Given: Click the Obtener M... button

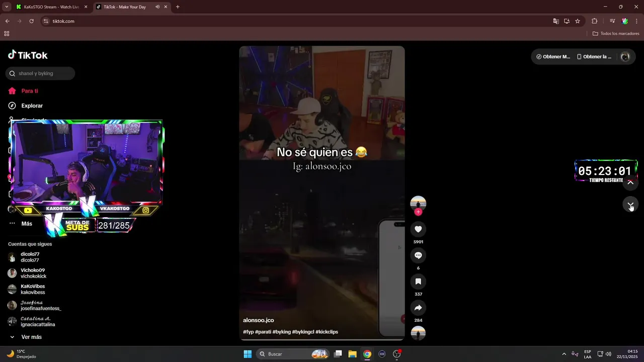Looking at the screenshot, I should click(553, 57).
